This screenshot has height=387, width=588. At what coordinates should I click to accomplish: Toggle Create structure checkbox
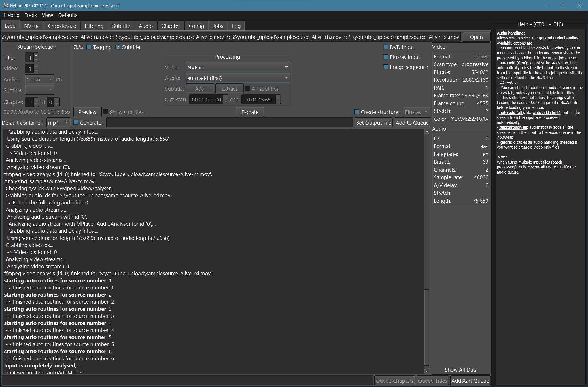[x=357, y=112]
